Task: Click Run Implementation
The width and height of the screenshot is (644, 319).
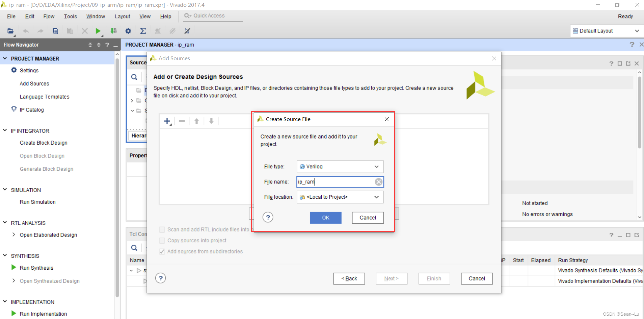Action: (43, 314)
